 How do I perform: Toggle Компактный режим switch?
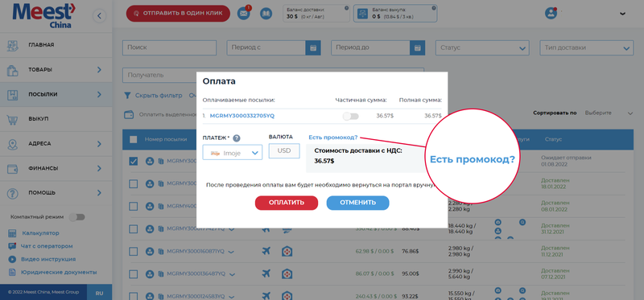[x=76, y=216]
